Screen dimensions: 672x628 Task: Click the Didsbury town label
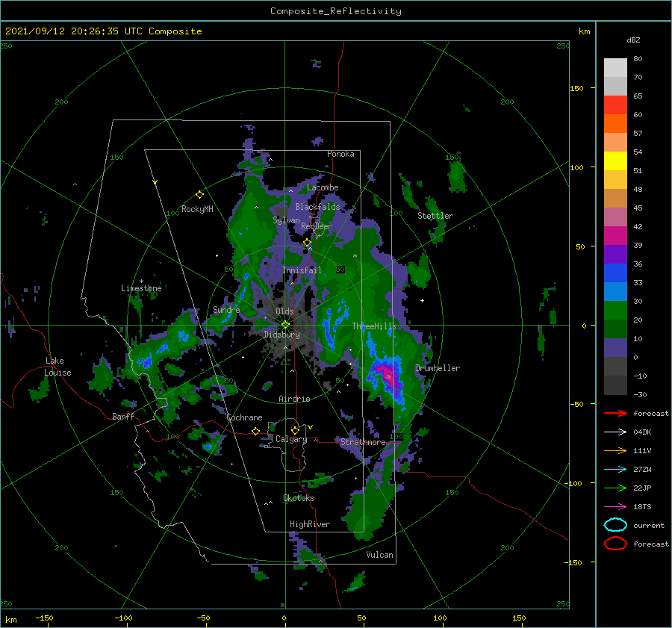pyautogui.click(x=281, y=335)
